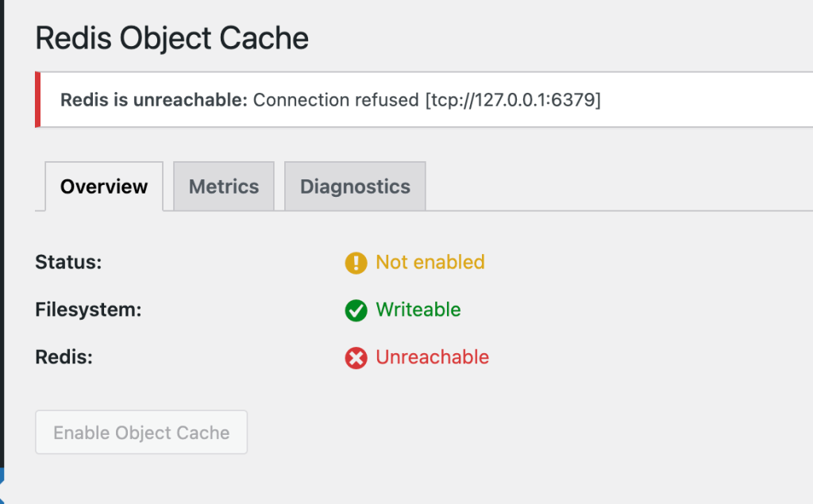Screen dimensions: 813x504
Task: Click the 'Connection refused' message in the notice
Action: 335,100
